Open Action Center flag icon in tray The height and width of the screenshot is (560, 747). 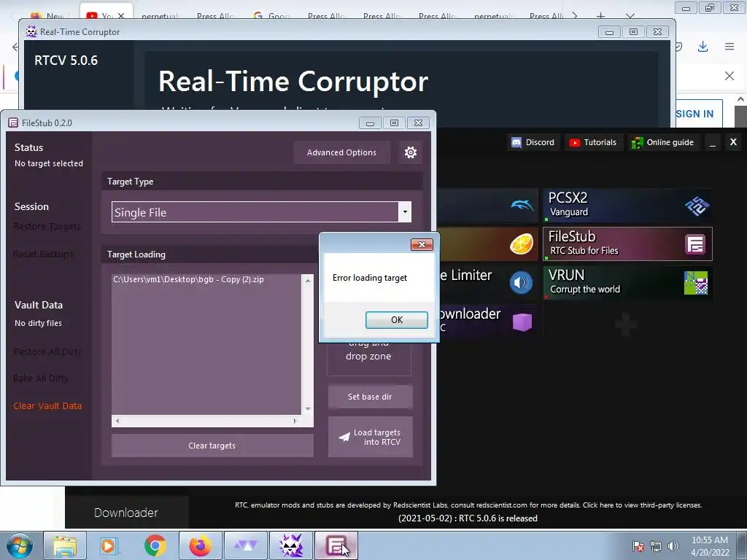pyautogui.click(x=638, y=546)
